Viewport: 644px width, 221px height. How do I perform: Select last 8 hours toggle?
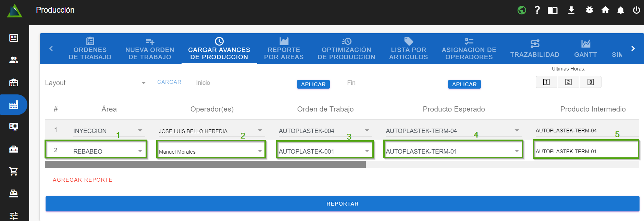click(591, 82)
